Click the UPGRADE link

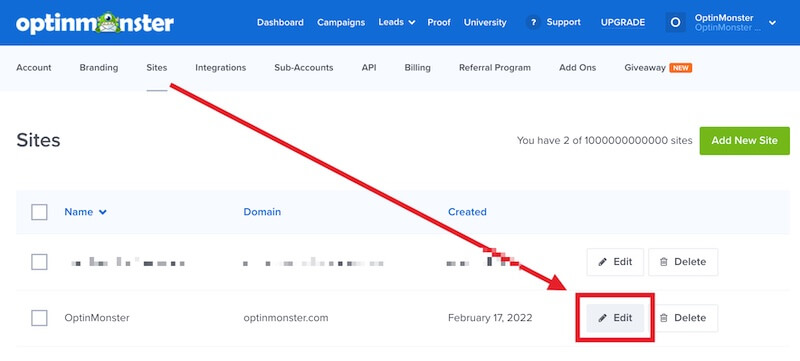(623, 22)
